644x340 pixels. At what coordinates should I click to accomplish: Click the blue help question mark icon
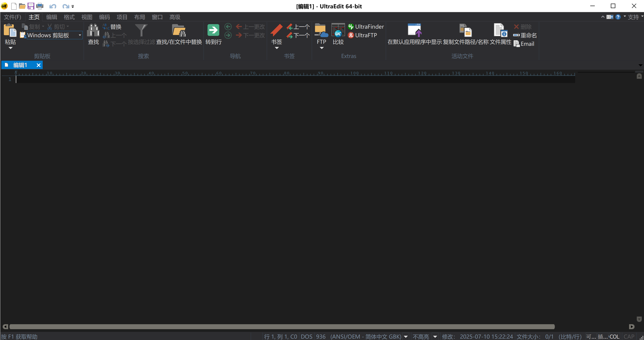618,17
